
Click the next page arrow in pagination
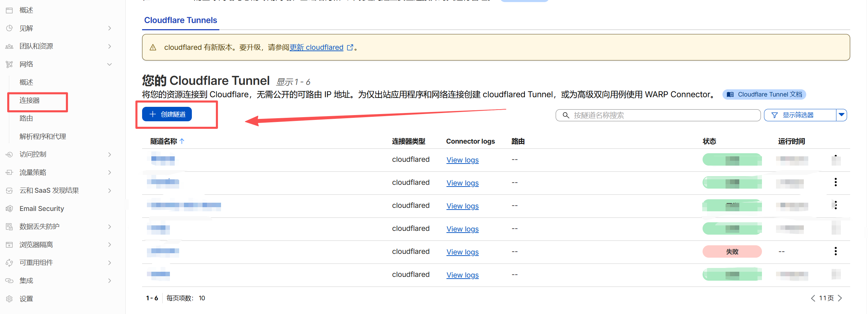point(840,298)
